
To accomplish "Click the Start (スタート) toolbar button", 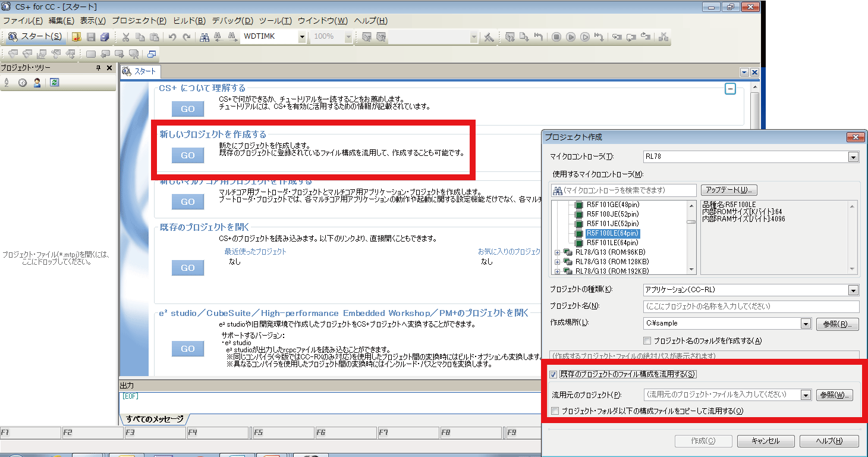I will (x=34, y=37).
